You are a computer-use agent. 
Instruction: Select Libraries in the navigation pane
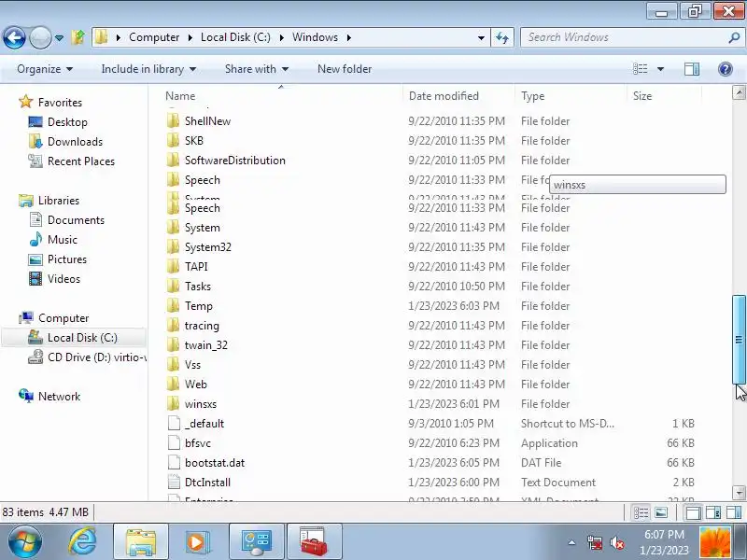click(x=59, y=201)
